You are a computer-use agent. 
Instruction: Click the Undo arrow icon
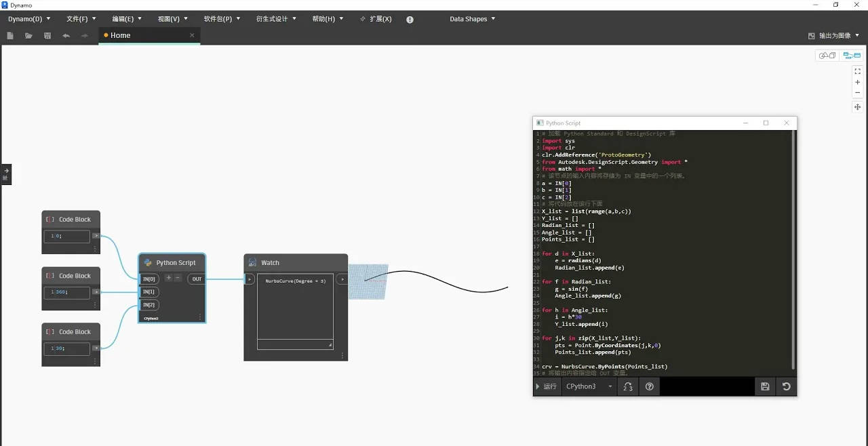coord(66,35)
